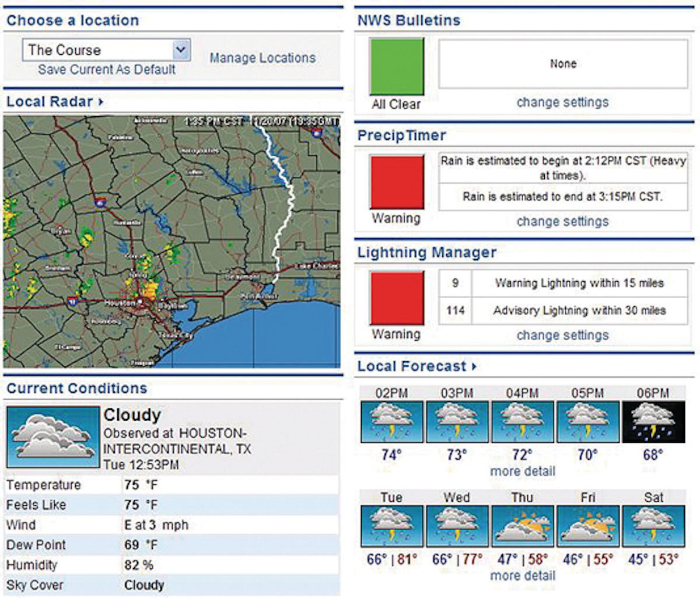Click more detail below the daily forecast

coord(522,575)
